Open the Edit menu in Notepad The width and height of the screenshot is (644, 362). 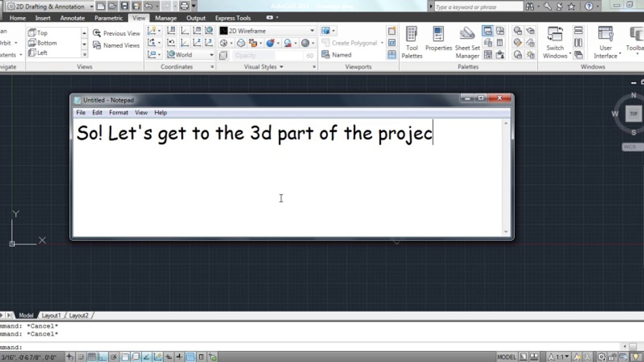click(97, 113)
